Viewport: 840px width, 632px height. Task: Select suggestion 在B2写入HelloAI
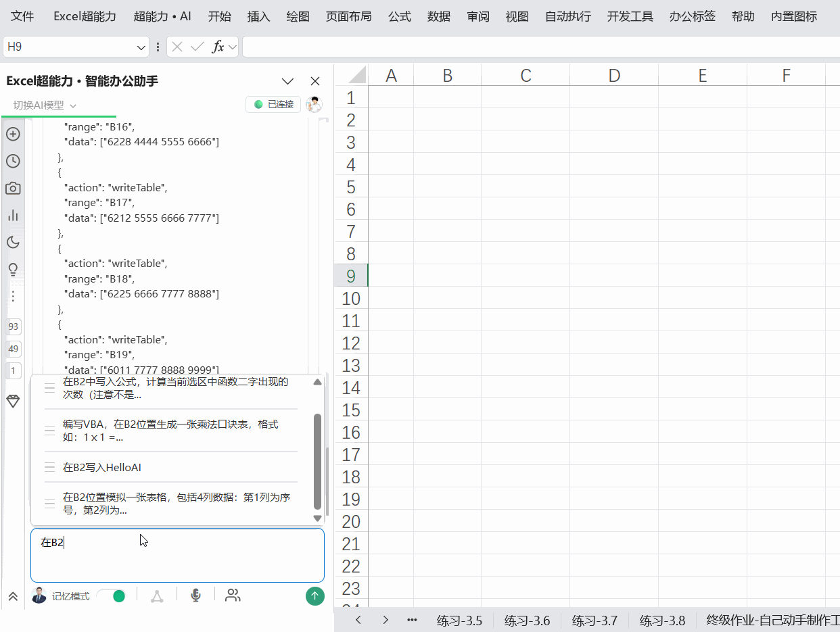[170, 467]
